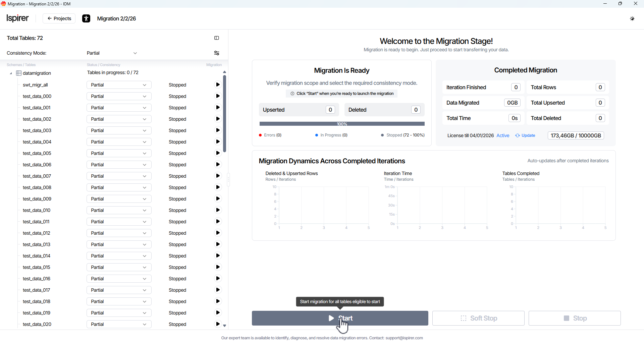644x346 pixels.
Task: Collapse the datamigration schema tree
Action: pyautogui.click(x=11, y=73)
